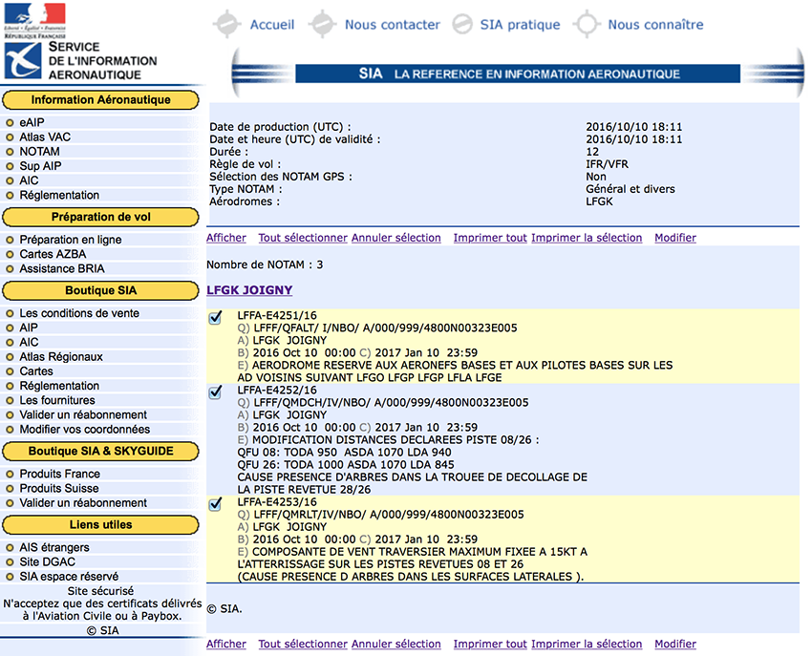This screenshot has height=656, width=812.
Task: Open AIC under Boutique SIA
Action: (29, 342)
